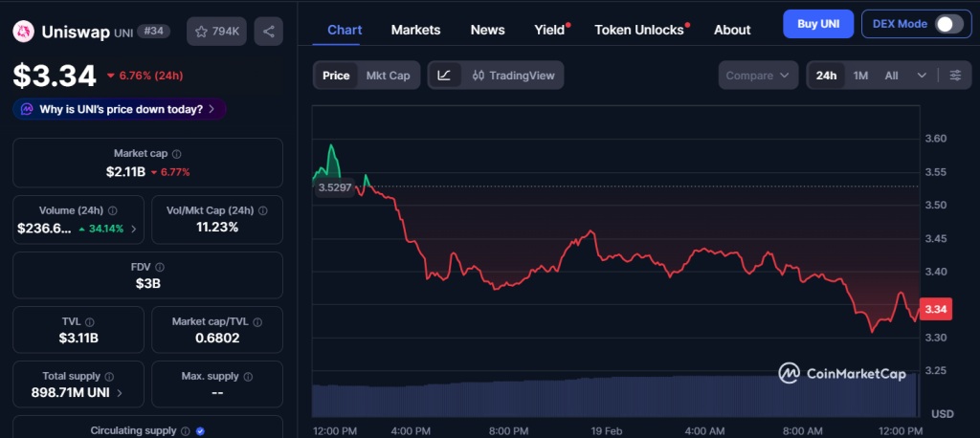Image resolution: width=980 pixels, height=438 pixels.
Task: Open "Why is UNI's price down today?"
Action: pos(120,109)
